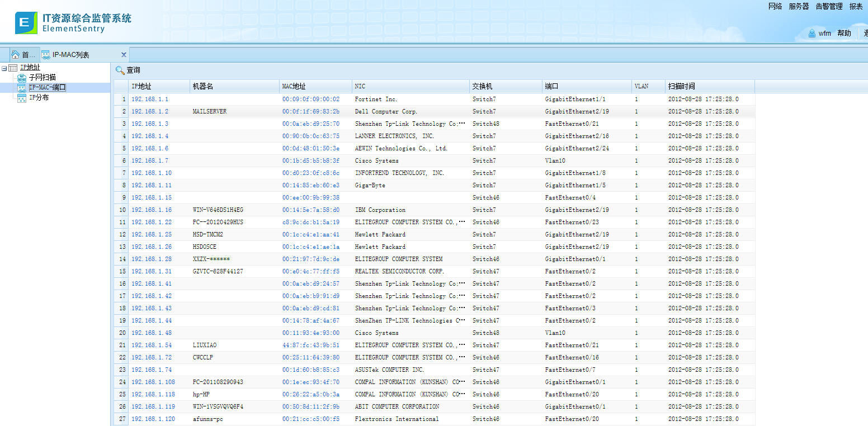868x426 pixels.
Task: Click the home tab house icon
Action: pyautogui.click(x=15, y=55)
